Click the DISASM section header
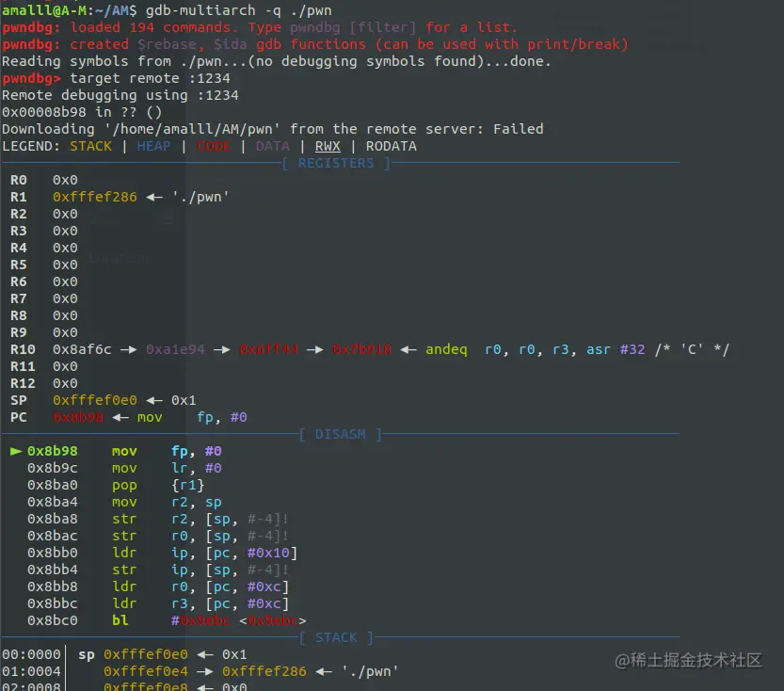 tap(340, 434)
